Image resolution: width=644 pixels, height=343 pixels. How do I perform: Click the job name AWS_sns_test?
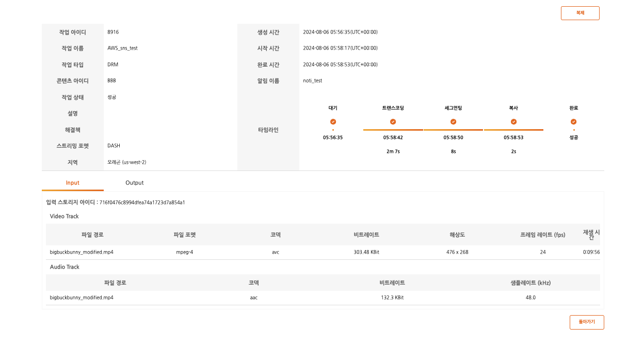(122, 48)
